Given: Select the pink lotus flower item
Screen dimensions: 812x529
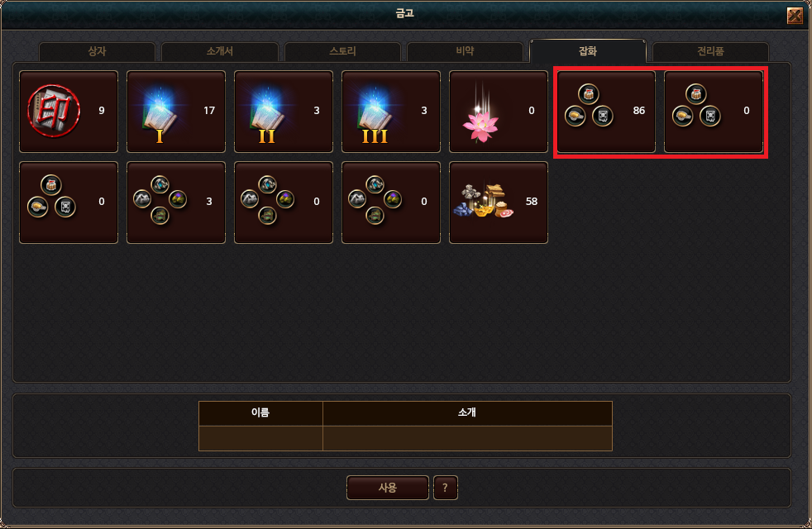Looking at the screenshot, I should pyautogui.click(x=498, y=112).
